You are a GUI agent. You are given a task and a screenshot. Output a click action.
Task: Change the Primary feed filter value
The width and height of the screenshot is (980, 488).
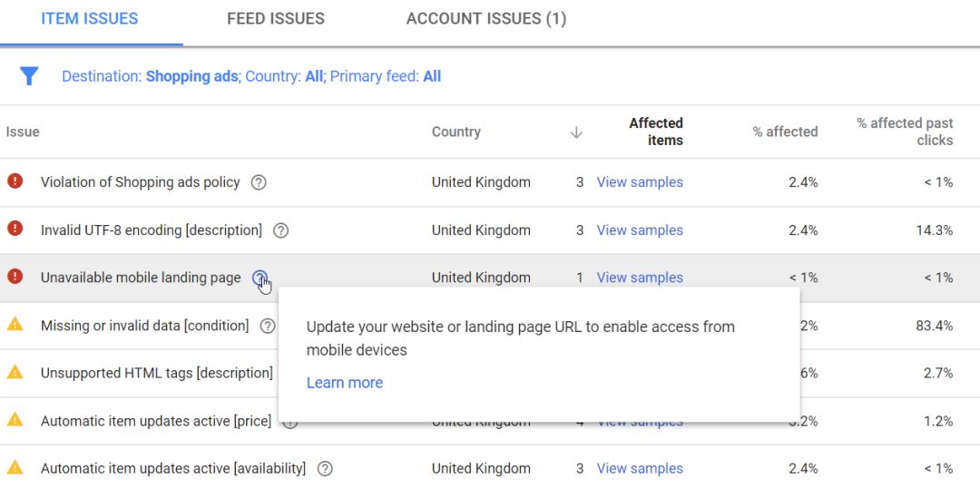(432, 76)
